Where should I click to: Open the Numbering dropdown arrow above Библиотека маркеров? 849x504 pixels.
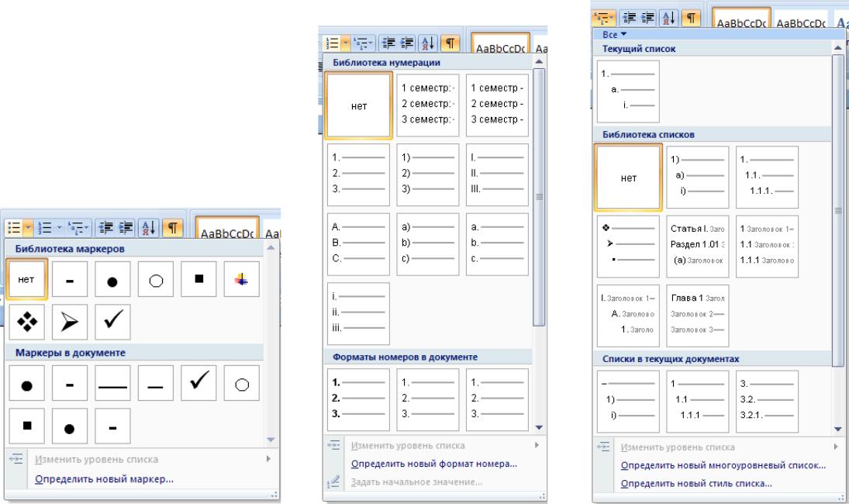click(59, 228)
